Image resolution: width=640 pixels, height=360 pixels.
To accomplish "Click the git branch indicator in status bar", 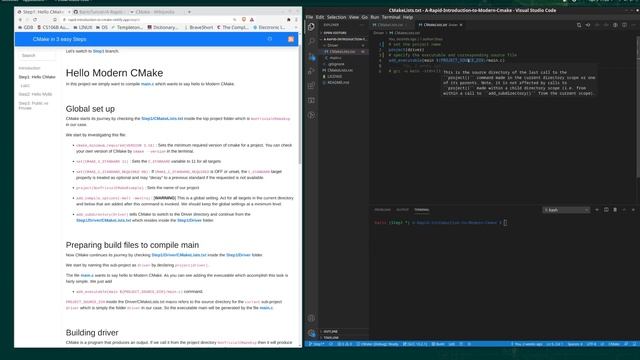I will (x=317, y=344).
